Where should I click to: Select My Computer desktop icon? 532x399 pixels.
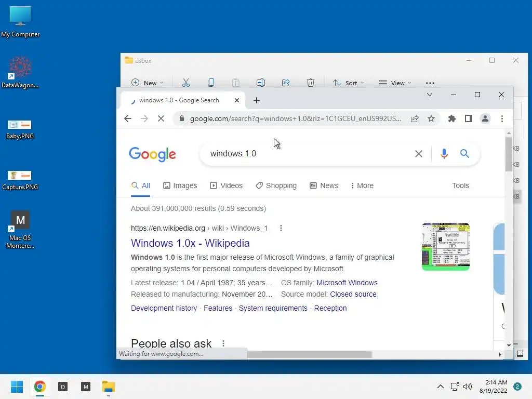[x=20, y=22]
